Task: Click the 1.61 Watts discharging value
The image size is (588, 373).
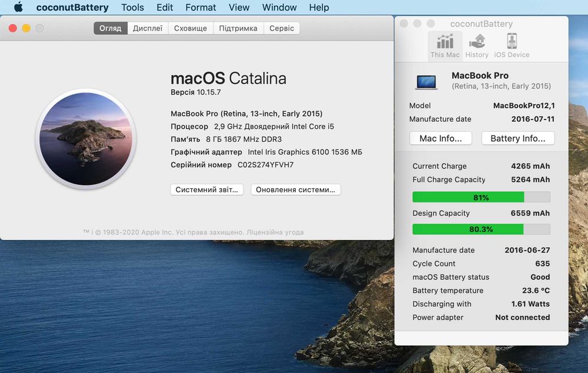Action: click(x=530, y=304)
